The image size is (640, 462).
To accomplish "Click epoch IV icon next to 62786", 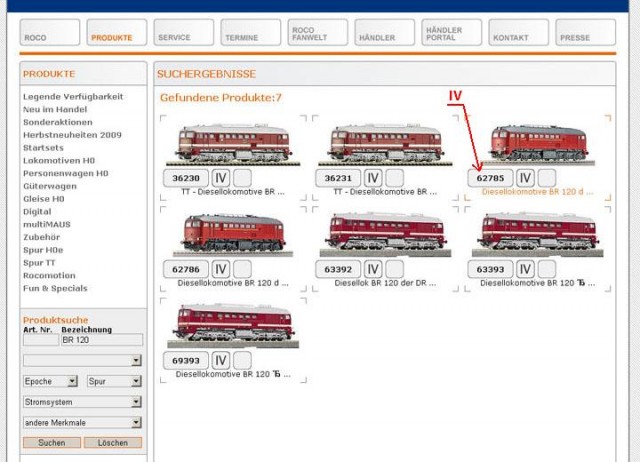I will click(221, 269).
